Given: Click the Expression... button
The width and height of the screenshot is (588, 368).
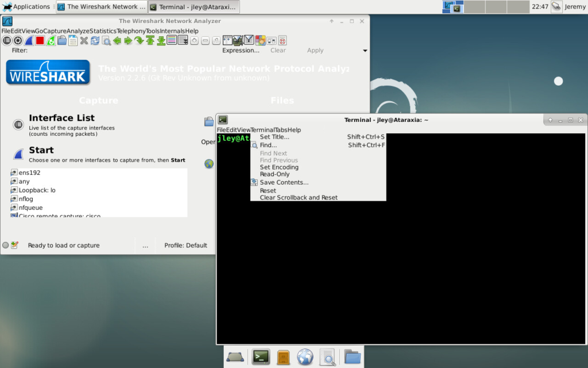Looking at the screenshot, I should 241,51.
